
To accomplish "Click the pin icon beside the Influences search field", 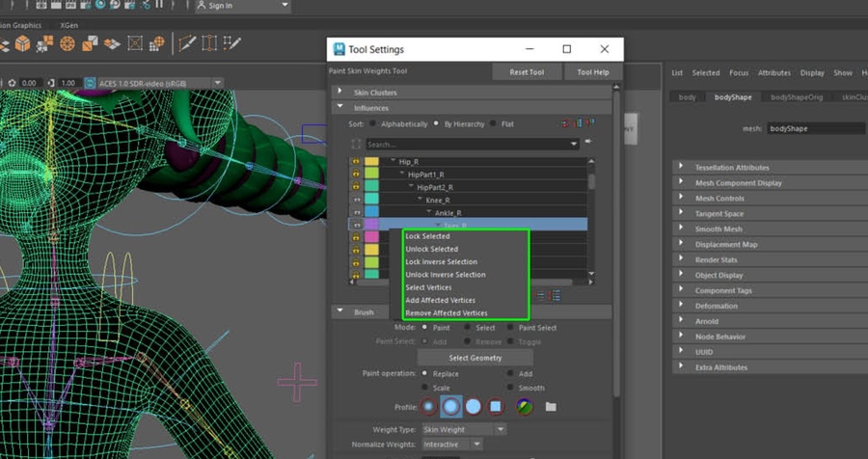I will 587,143.
